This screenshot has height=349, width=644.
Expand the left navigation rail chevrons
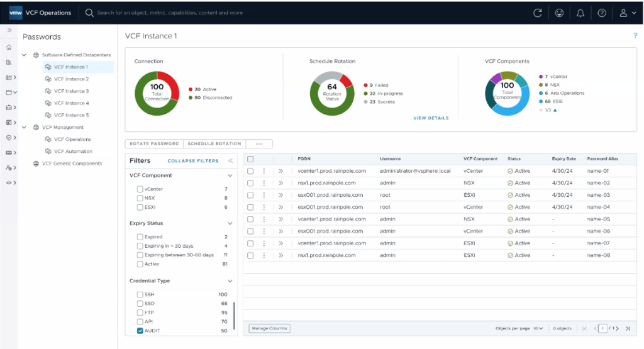(9, 30)
